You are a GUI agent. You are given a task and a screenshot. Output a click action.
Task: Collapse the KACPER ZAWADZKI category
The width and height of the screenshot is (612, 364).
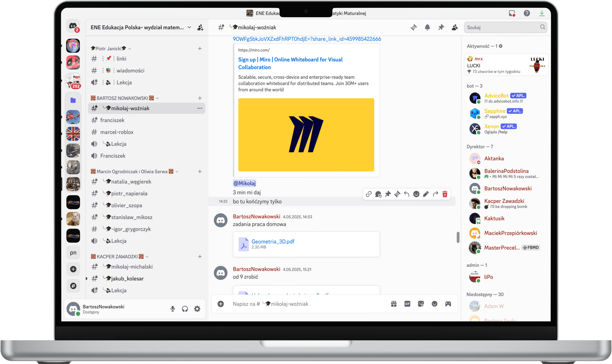[x=117, y=257]
